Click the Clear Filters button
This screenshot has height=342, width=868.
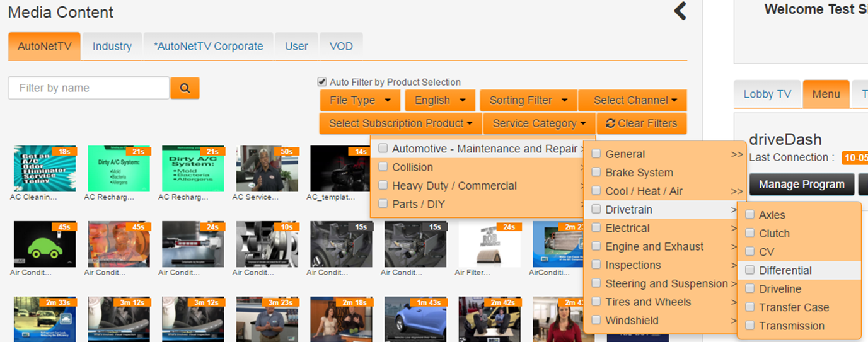[x=642, y=123]
